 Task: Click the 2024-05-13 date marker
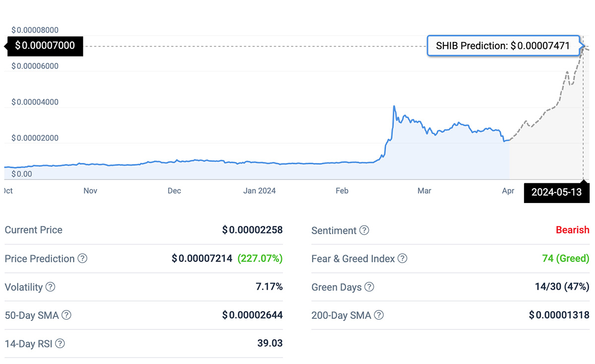coord(557,192)
